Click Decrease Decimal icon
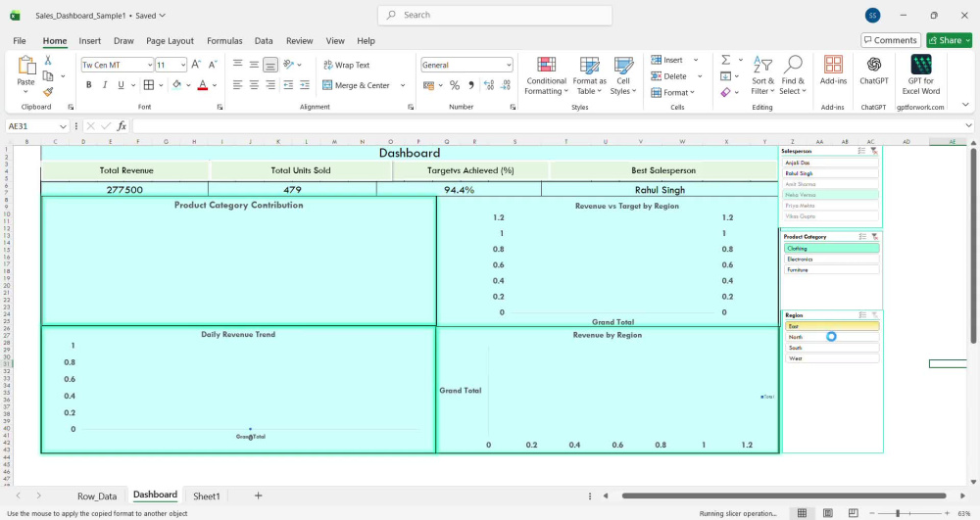980x520 pixels. pyautogui.click(x=506, y=85)
